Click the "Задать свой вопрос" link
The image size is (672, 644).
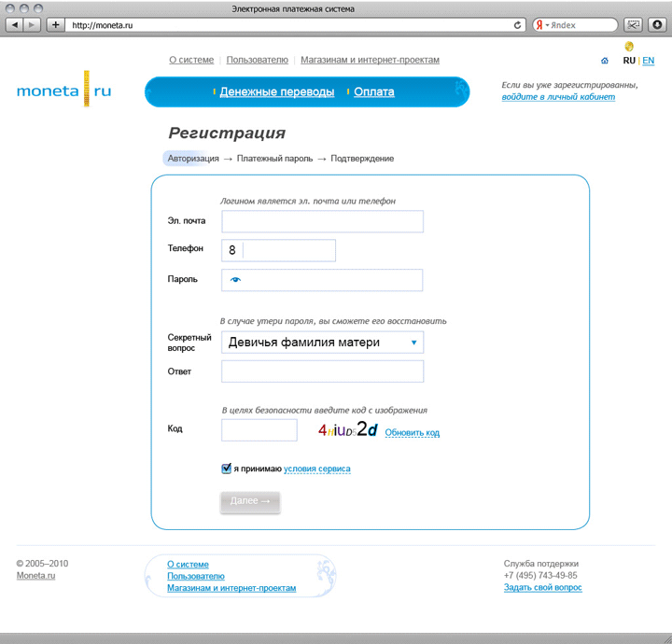point(543,587)
